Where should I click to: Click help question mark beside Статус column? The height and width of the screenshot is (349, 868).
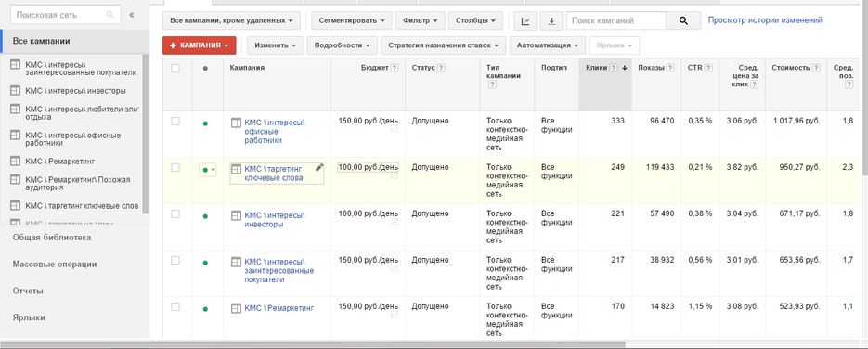[441, 68]
